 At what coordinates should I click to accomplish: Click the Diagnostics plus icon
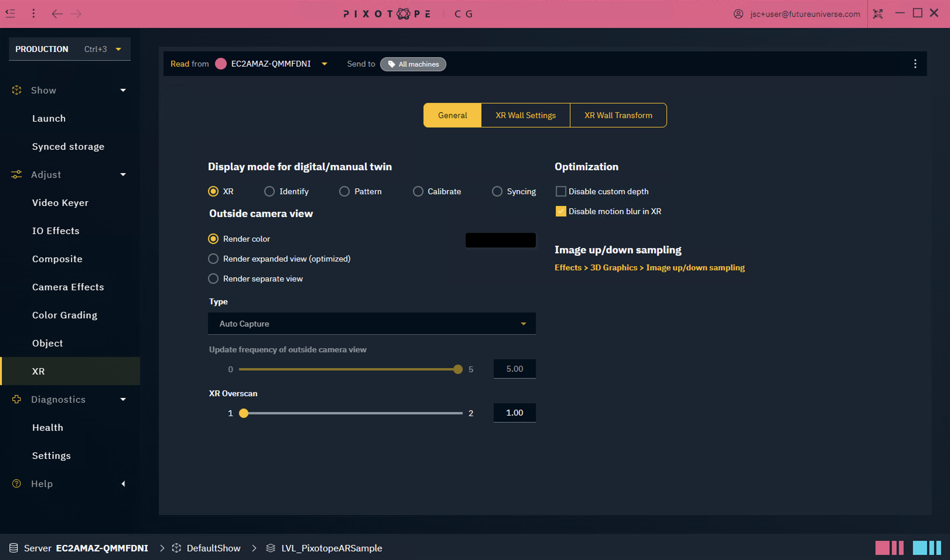[x=17, y=399]
